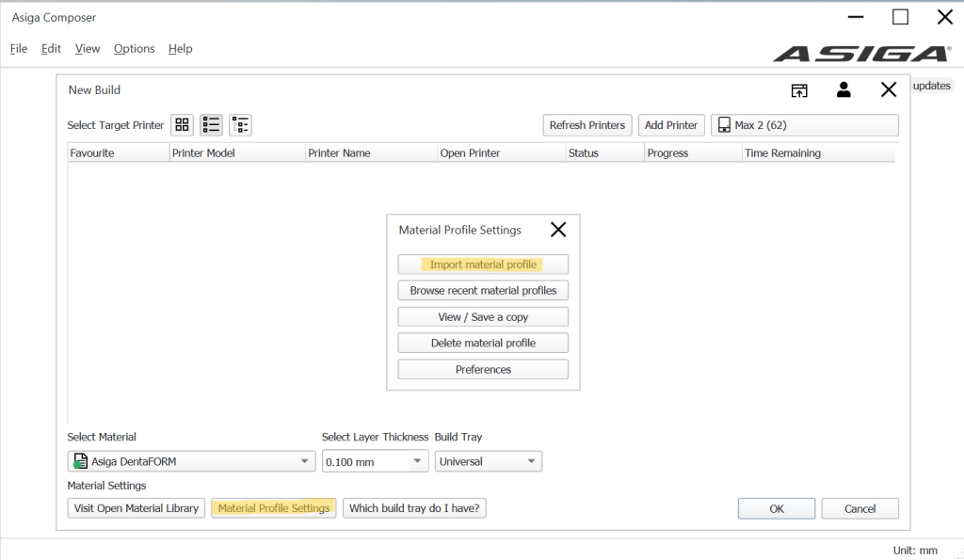Open the user account icon
Viewport: 964px width, 560px height.
(843, 89)
